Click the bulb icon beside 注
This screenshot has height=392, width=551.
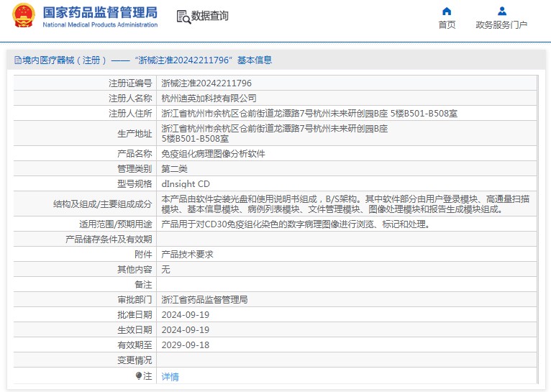tap(138, 376)
